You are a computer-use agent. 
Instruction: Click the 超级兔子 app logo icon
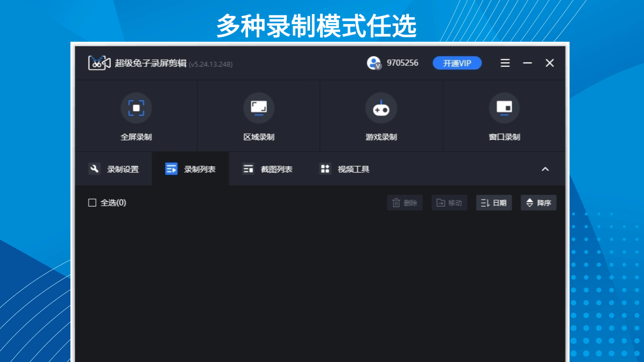98,63
